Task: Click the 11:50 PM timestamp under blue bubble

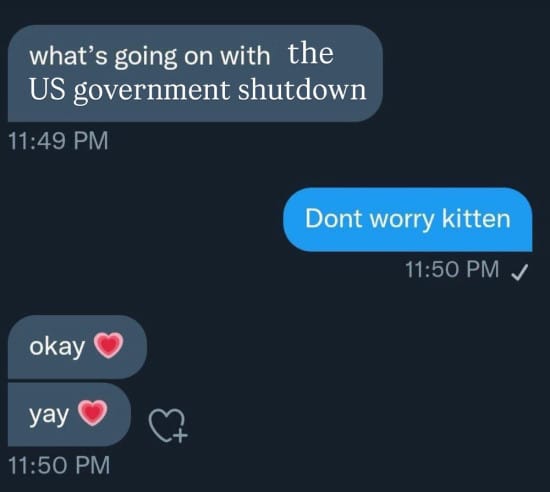Action: pos(452,269)
